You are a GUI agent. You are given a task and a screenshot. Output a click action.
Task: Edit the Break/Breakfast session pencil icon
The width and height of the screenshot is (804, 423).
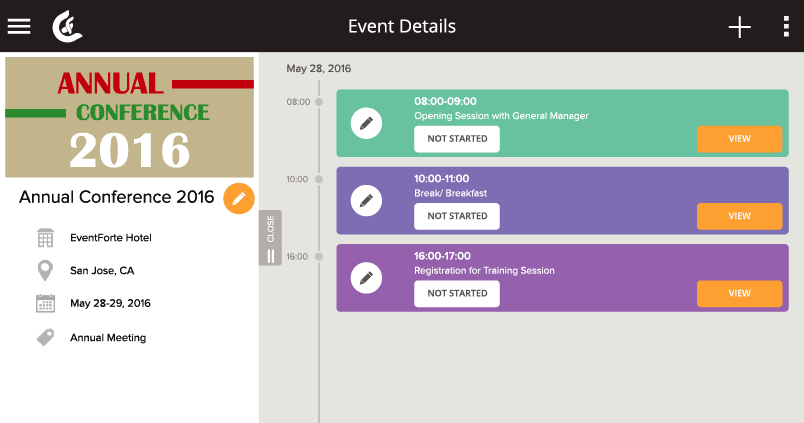point(366,200)
